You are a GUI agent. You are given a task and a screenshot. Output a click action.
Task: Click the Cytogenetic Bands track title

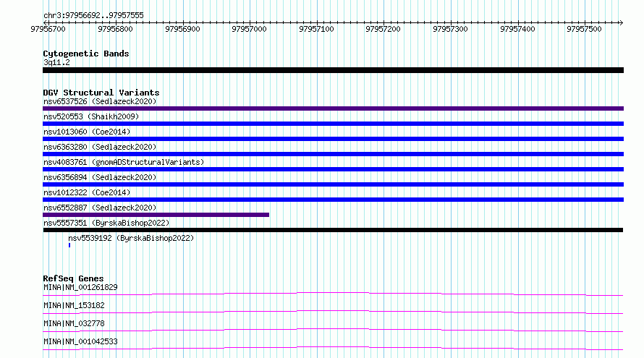pyautogui.click(x=86, y=54)
